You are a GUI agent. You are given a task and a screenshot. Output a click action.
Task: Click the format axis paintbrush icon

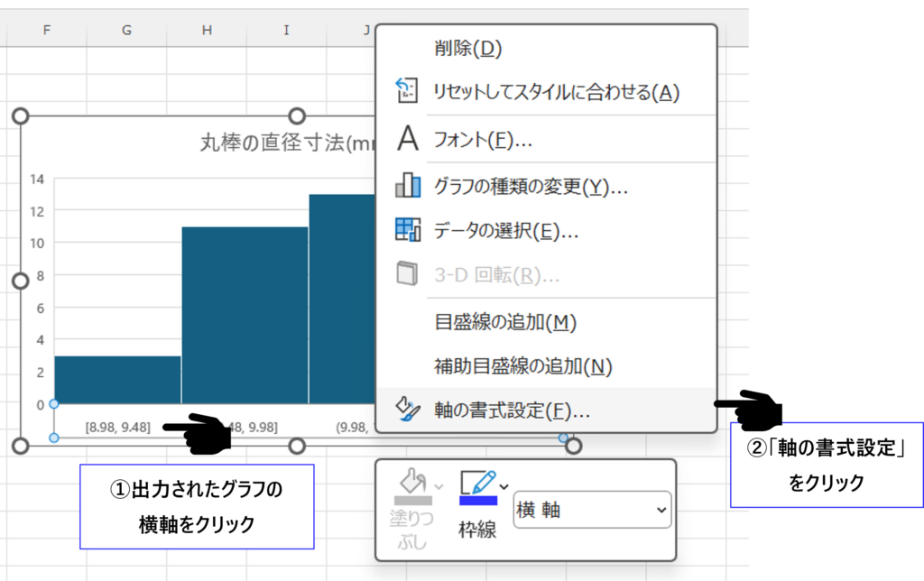click(408, 410)
